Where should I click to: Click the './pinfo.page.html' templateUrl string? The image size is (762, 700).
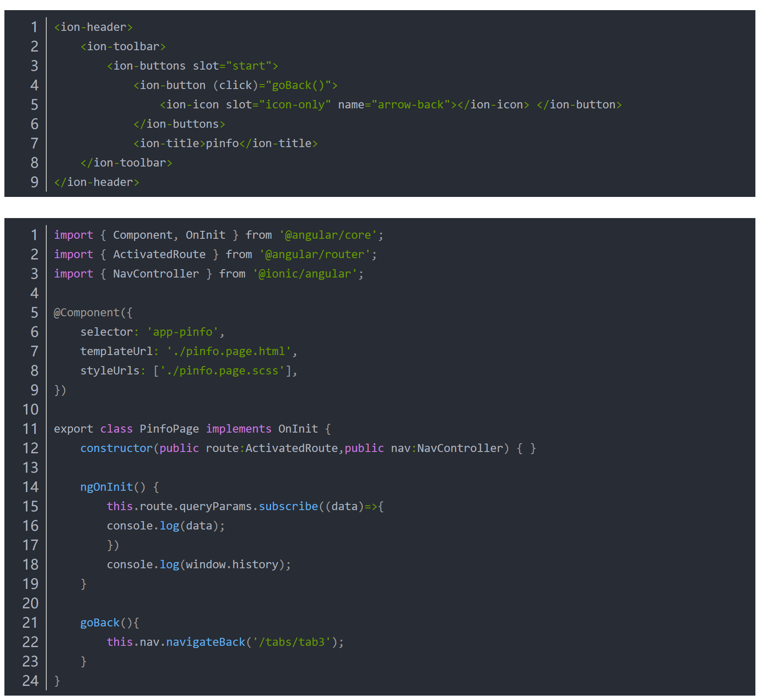point(229,351)
